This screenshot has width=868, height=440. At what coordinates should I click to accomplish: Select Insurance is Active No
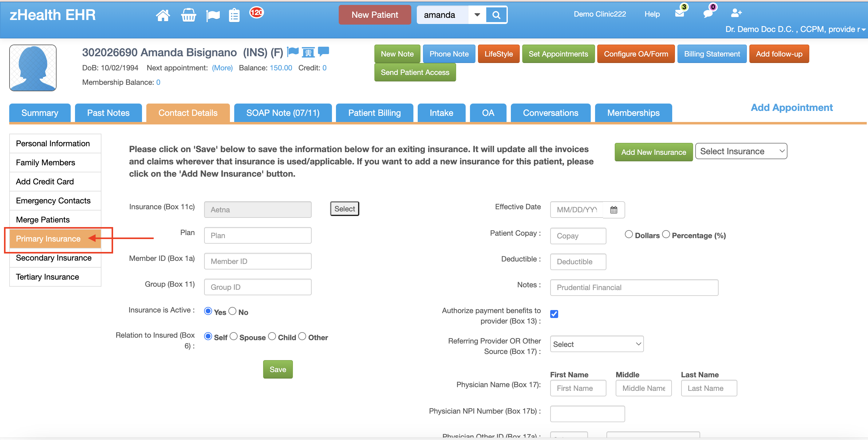(x=232, y=311)
